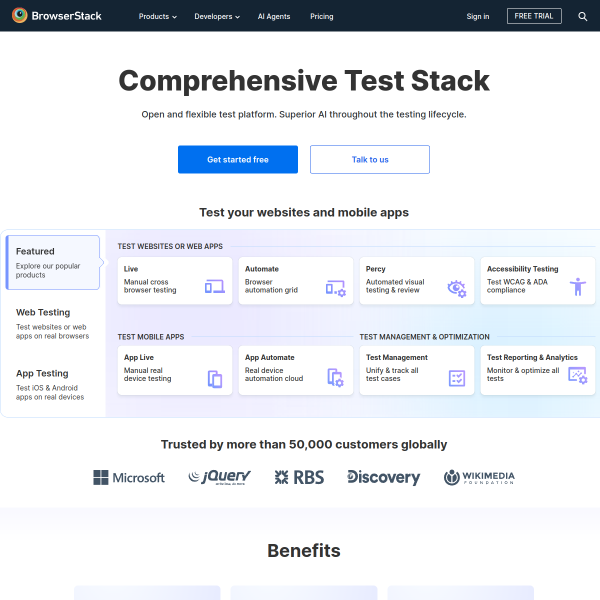Open the Live product card title

[130, 269]
